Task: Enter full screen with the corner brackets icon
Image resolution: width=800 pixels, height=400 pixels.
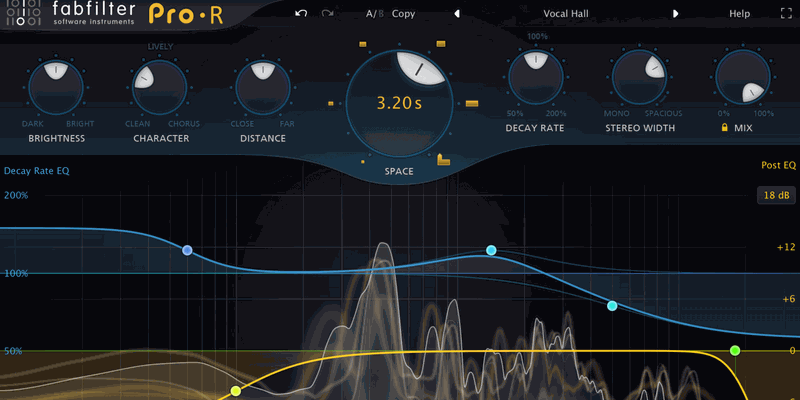Action: [x=785, y=14]
